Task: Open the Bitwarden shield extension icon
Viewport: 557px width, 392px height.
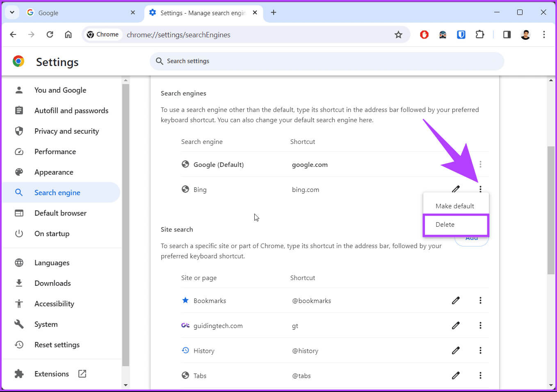Action: [461, 35]
